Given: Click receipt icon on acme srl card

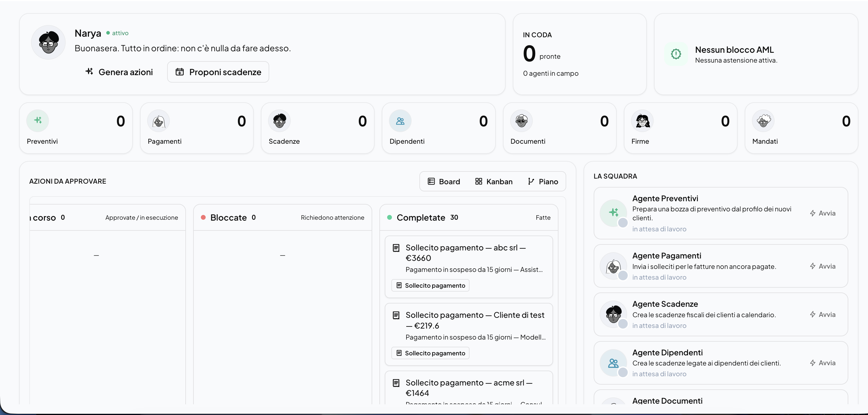Looking at the screenshot, I should tap(396, 383).
